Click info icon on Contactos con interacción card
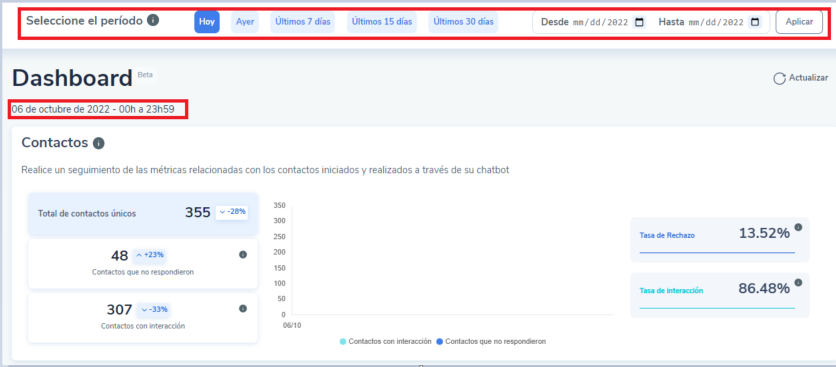 (243, 308)
